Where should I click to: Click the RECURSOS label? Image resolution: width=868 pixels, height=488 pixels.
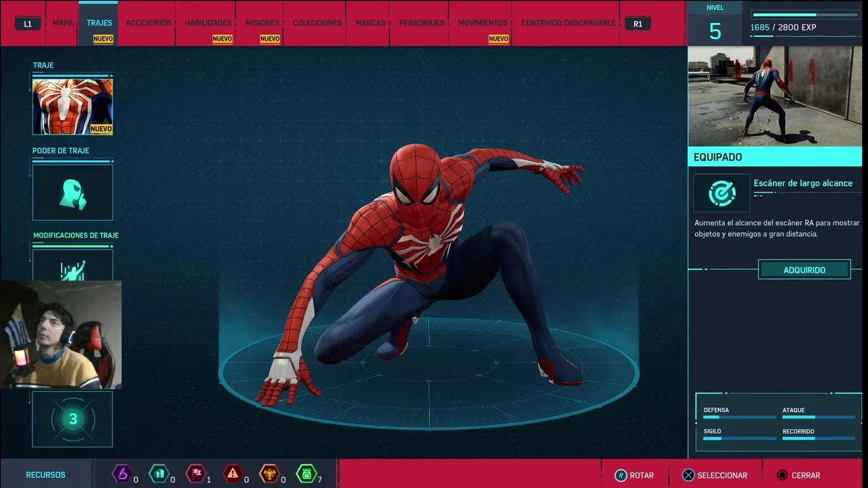point(45,475)
